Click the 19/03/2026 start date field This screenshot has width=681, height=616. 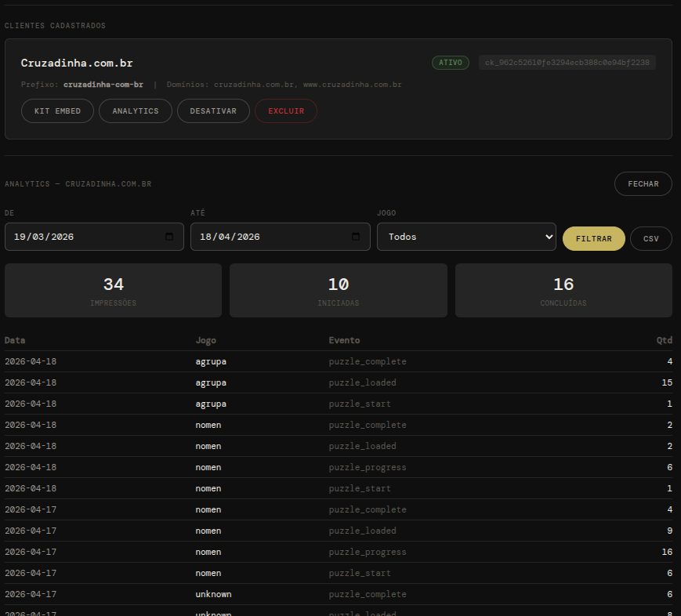coord(78,237)
